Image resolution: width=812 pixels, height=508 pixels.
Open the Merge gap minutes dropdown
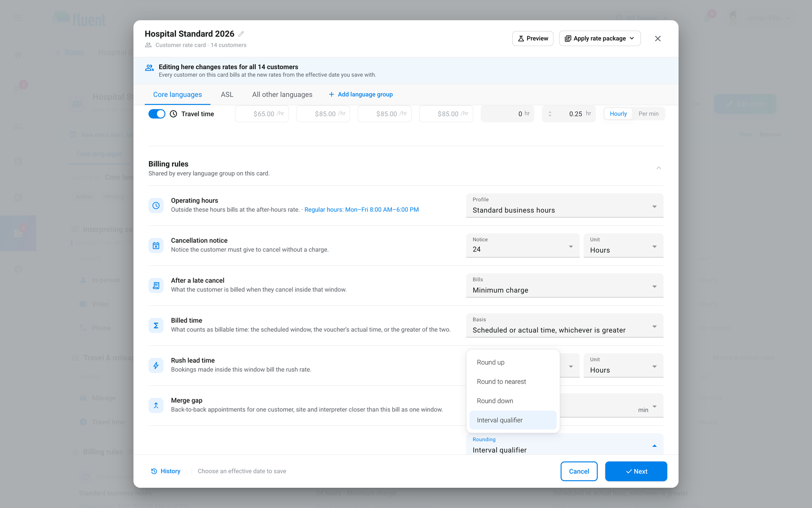pyautogui.click(x=612, y=405)
